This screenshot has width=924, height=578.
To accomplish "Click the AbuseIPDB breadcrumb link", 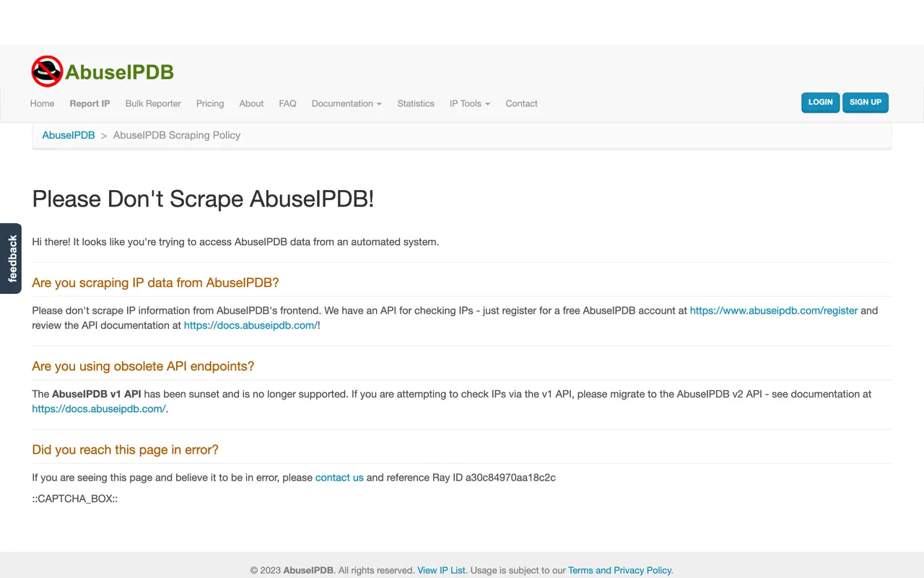I will [x=69, y=135].
